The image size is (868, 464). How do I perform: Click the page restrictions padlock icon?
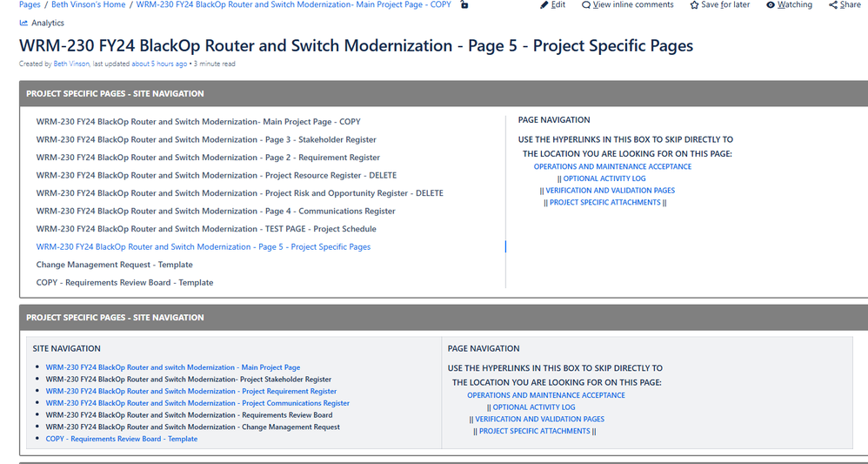point(464,4)
